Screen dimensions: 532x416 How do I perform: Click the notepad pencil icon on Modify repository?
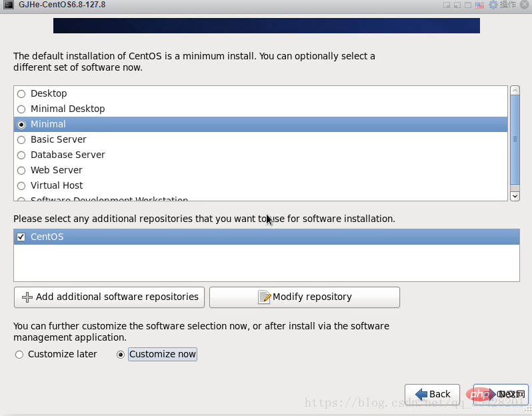pos(264,297)
